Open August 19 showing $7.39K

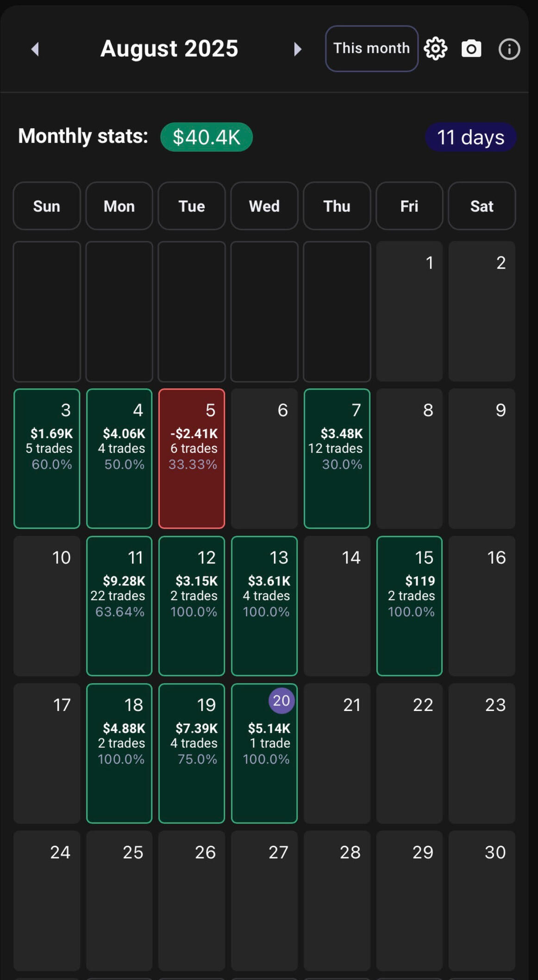click(192, 753)
